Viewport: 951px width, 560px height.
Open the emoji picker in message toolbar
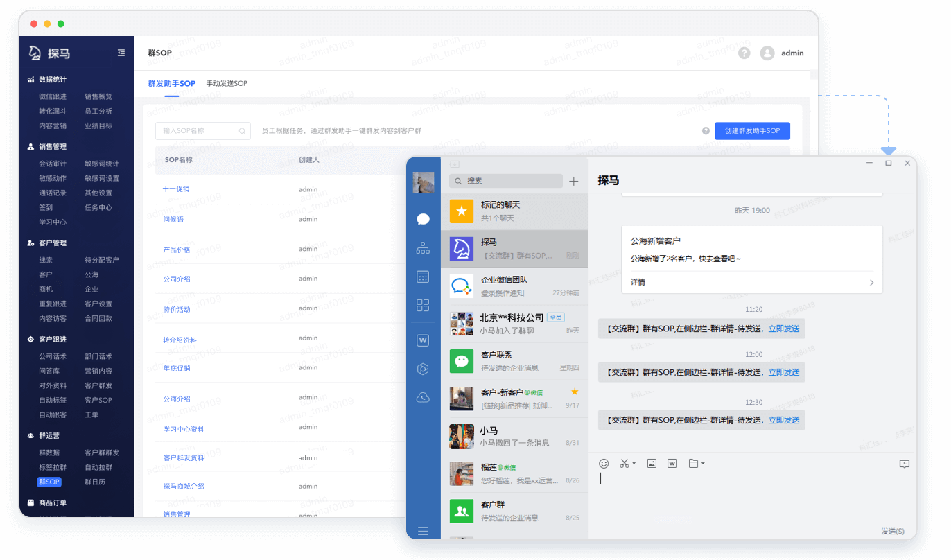point(604,463)
